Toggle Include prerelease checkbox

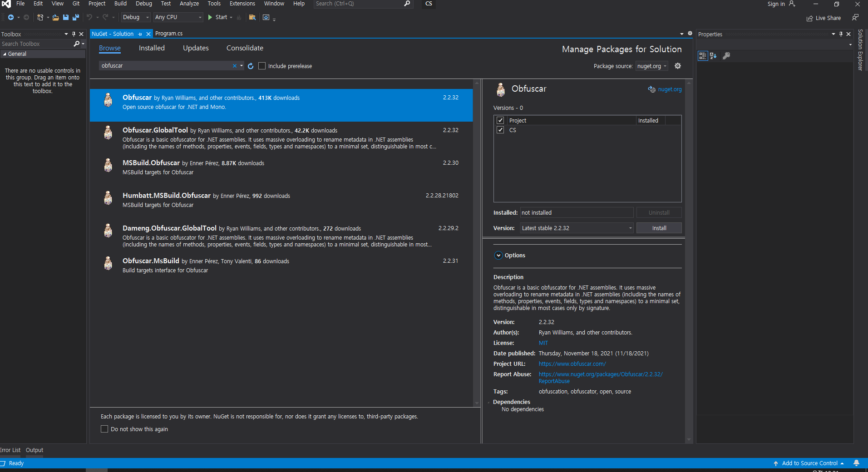coord(262,66)
